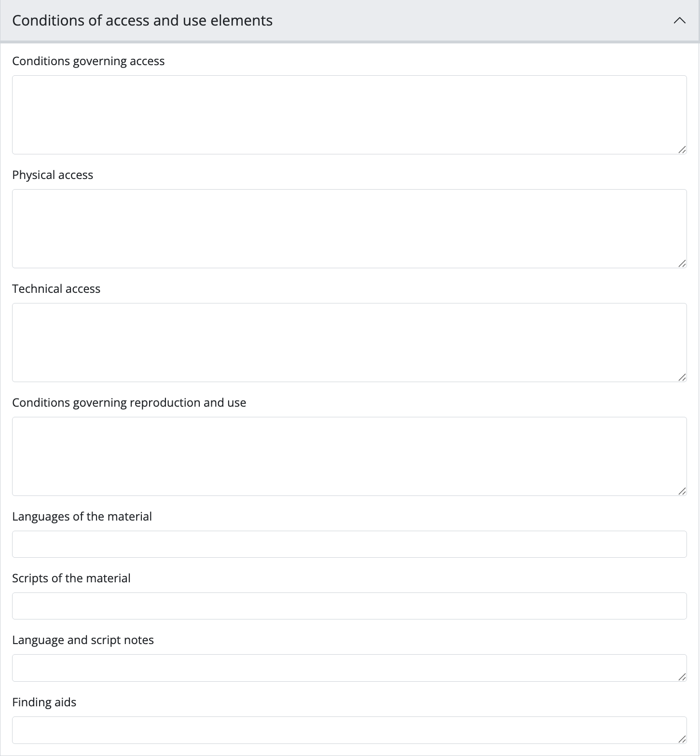Image resolution: width=700 pixels, height=756 pixels.
Task: Click resize handle of Conditions governing access box
Action: click(682, 150)
